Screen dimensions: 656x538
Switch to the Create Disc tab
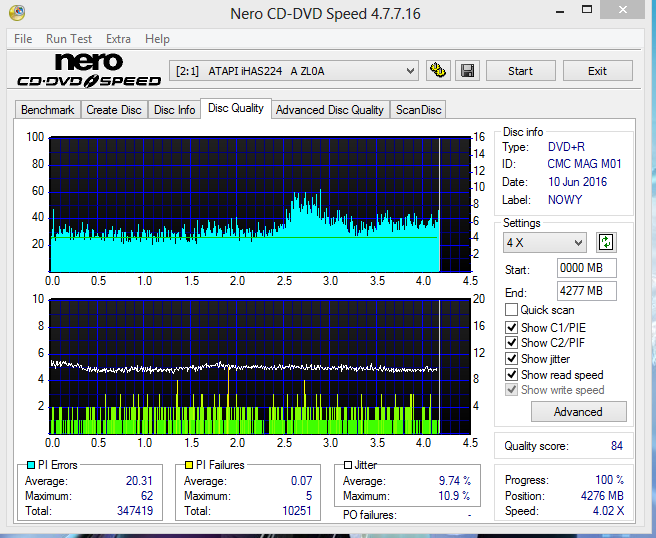coord(114,110)
